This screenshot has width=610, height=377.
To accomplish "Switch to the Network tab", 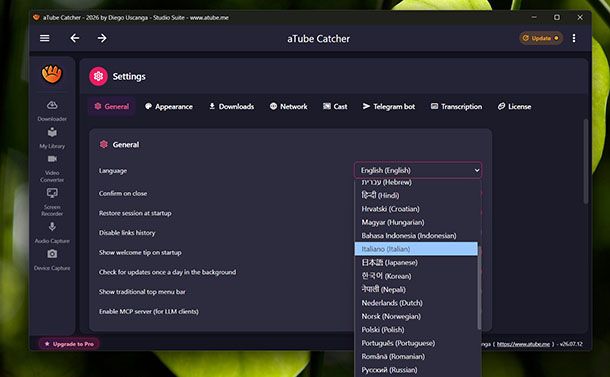I will [289, 106].
